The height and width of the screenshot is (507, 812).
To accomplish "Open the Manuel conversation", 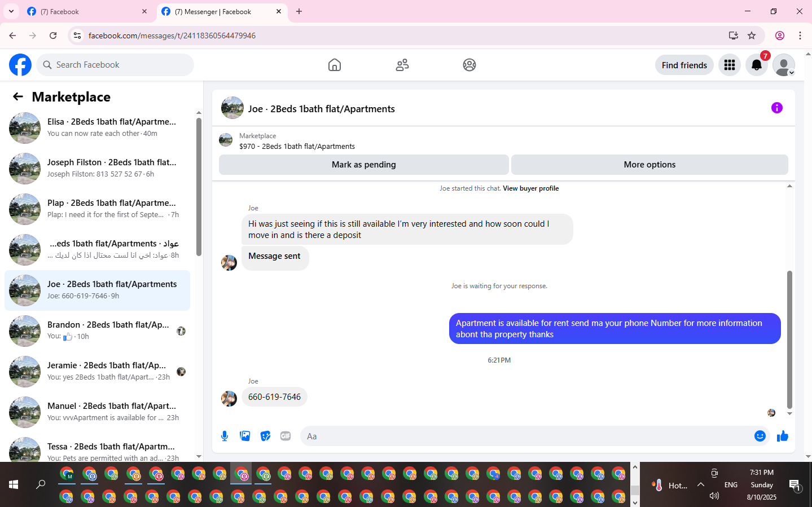I will pos(97,412).
